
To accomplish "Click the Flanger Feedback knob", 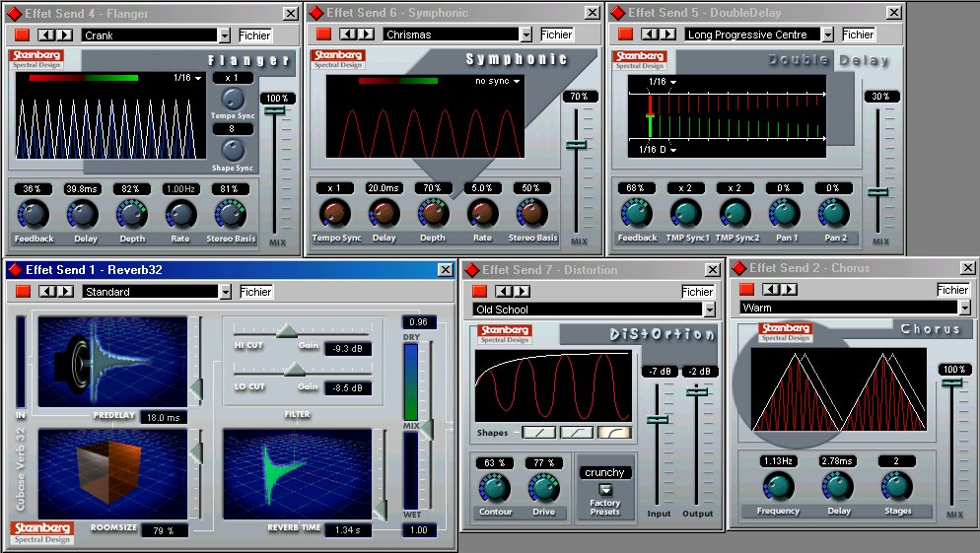I will point(34,215).
